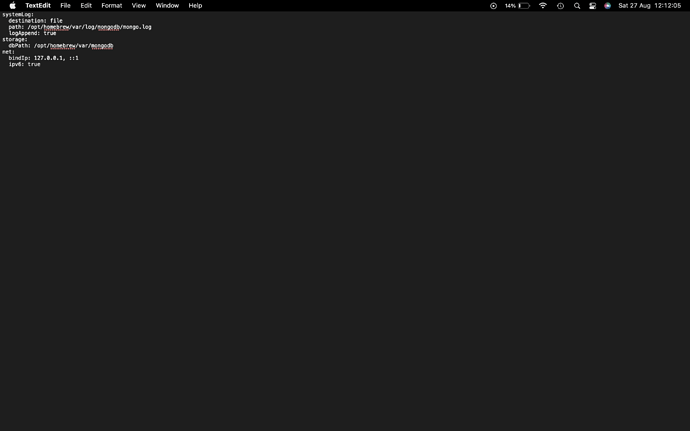The height and width of the screenshot is (431, 690).
Task: Click the 'destination: file' line
Action: point(36,21)
